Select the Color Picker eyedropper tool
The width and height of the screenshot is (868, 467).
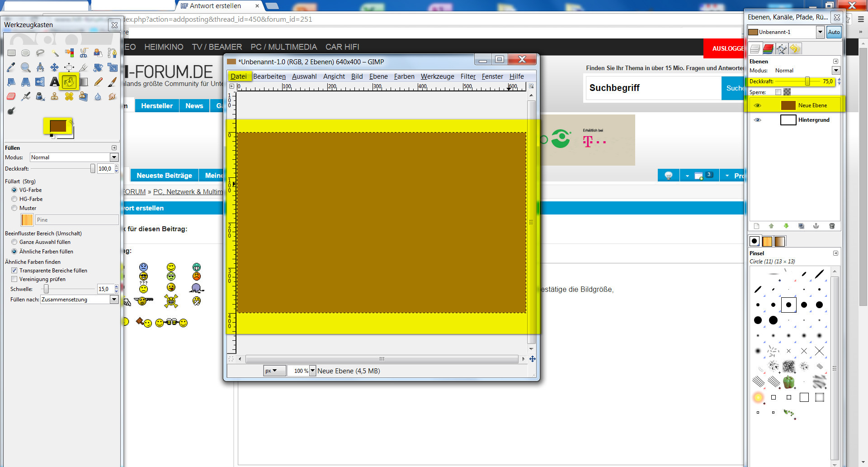[11, 67]
